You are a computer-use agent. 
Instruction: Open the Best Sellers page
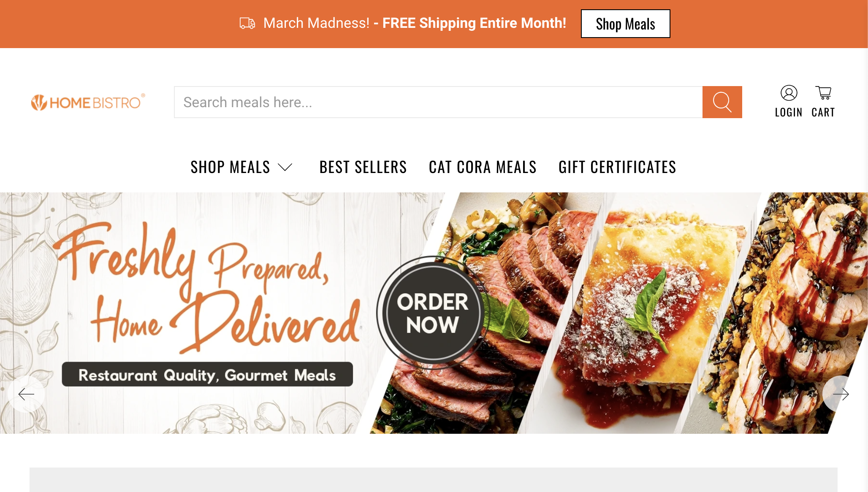(x=363, y=167)
